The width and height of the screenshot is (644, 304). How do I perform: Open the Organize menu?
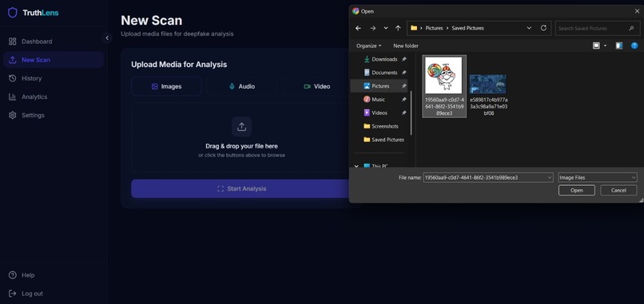coord(368,46)
